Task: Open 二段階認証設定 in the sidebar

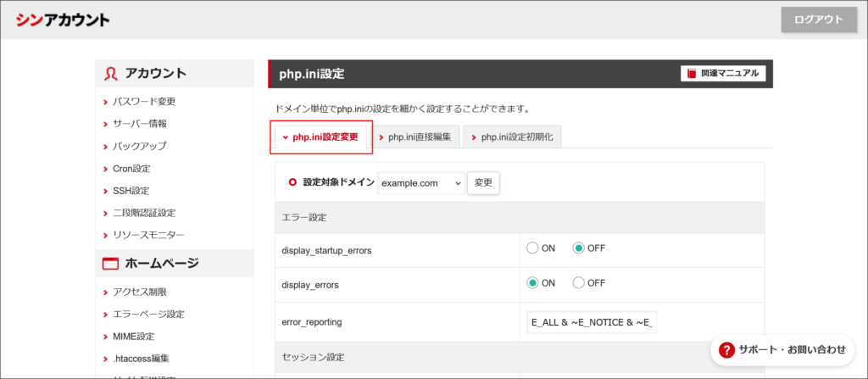Action: [144, 213]
